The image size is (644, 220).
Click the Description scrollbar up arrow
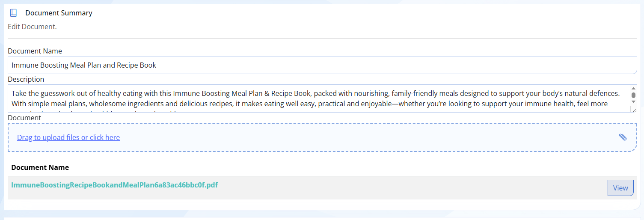(633, 88)
